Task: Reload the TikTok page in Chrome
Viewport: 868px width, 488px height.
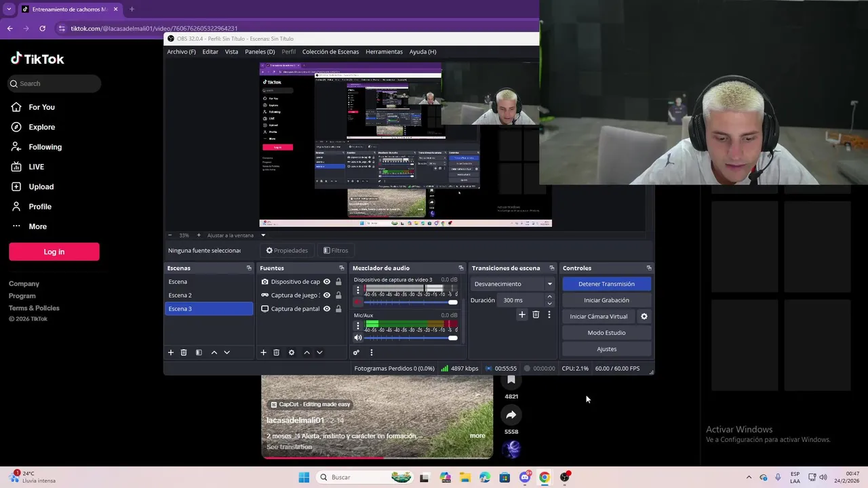Action: tap(42, 28)
